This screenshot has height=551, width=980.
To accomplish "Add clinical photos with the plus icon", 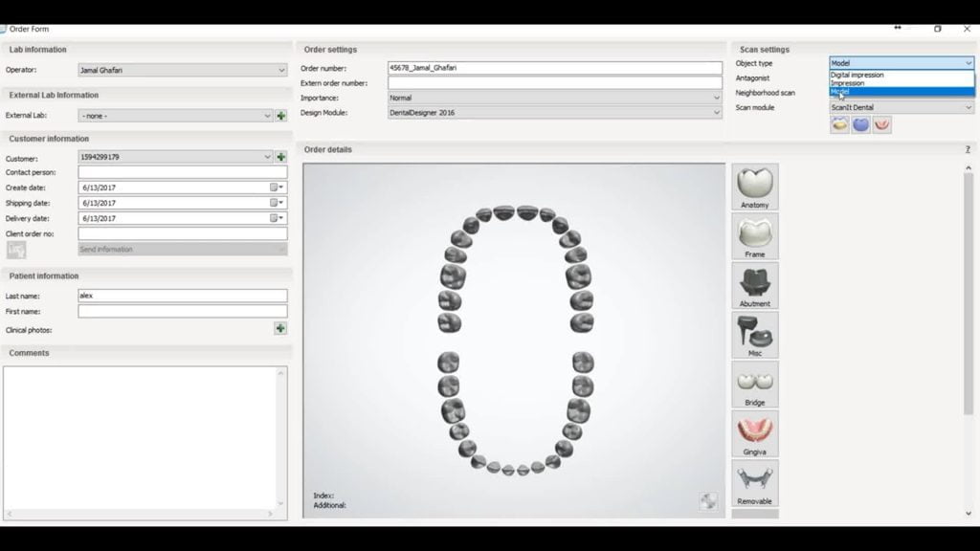I will coord(280,328).
